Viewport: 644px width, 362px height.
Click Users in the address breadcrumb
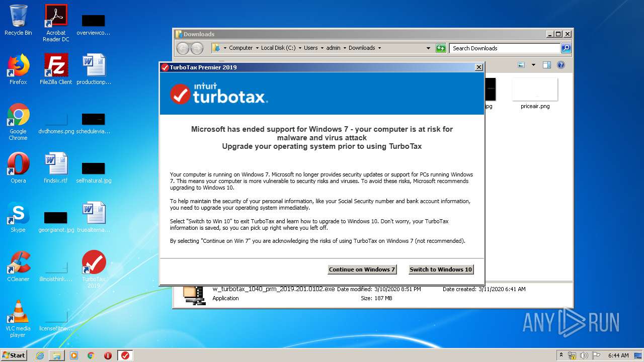point(310,48)
